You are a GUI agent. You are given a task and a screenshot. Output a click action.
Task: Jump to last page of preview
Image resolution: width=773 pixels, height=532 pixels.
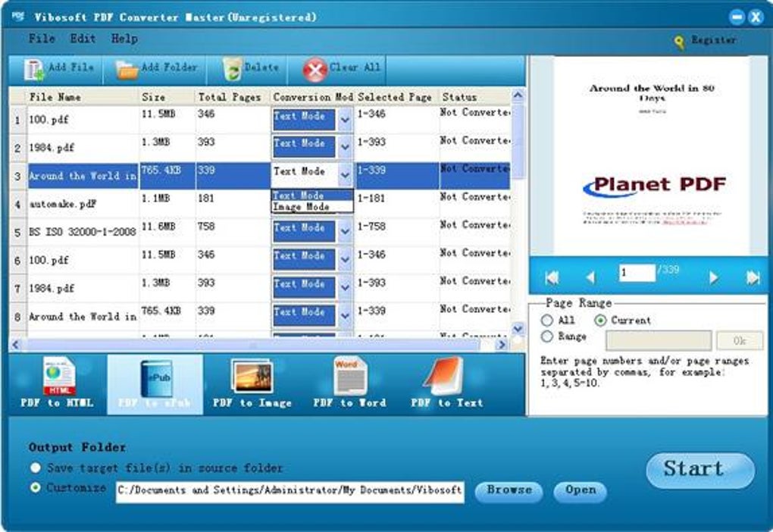(x=753, y=278)
